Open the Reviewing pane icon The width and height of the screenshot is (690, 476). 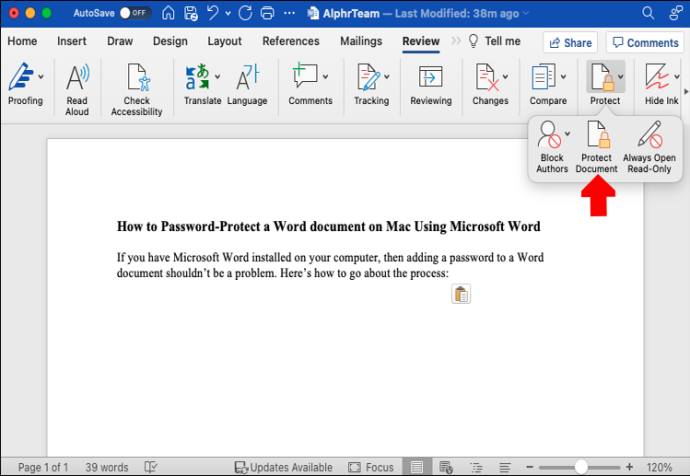(x=430, y=77)
